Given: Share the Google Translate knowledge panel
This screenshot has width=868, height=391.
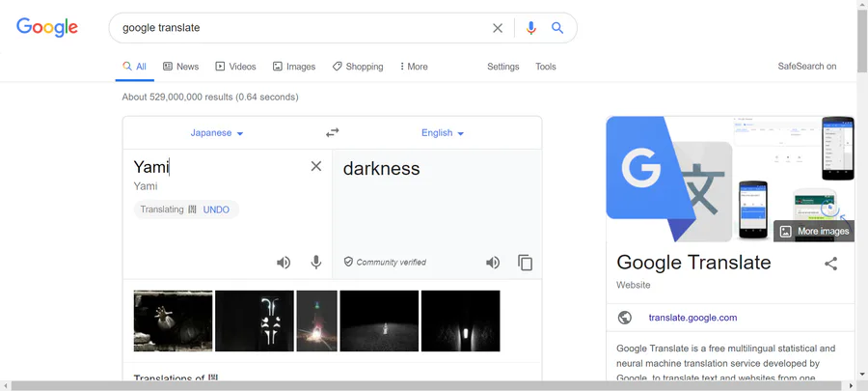Looking at the screenshot, I should 830,264.
